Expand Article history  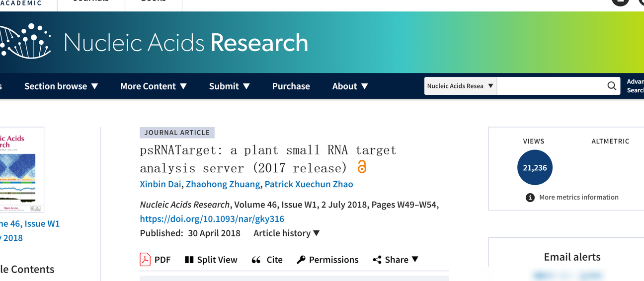tap(287, 233)
